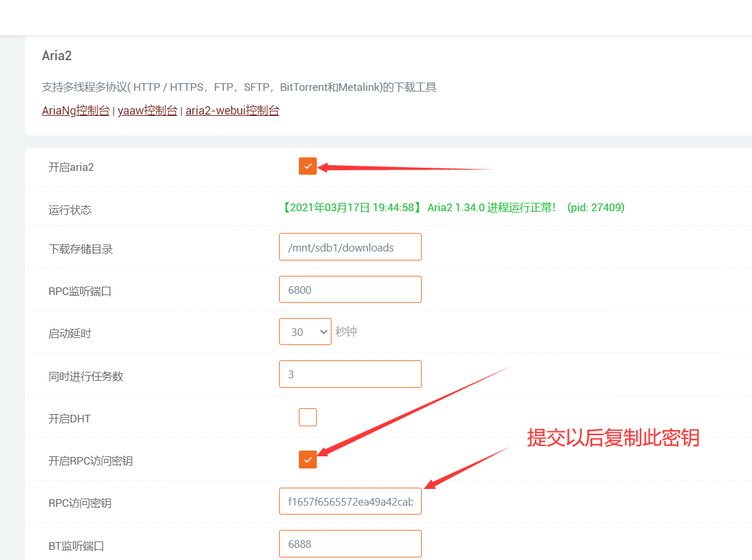Click the 运行状态 label
Image resolution: width=752 pixels, height=560 pixels.
click(70, 210)
